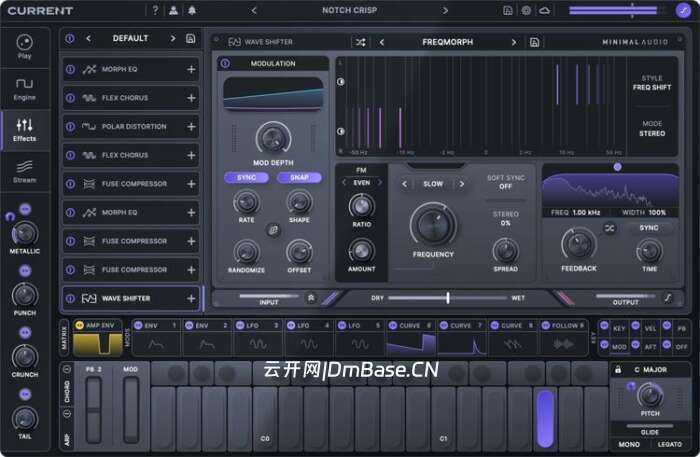Click the LEGATO button
This screenshot has width=700, height=457.
pos(670,445)
